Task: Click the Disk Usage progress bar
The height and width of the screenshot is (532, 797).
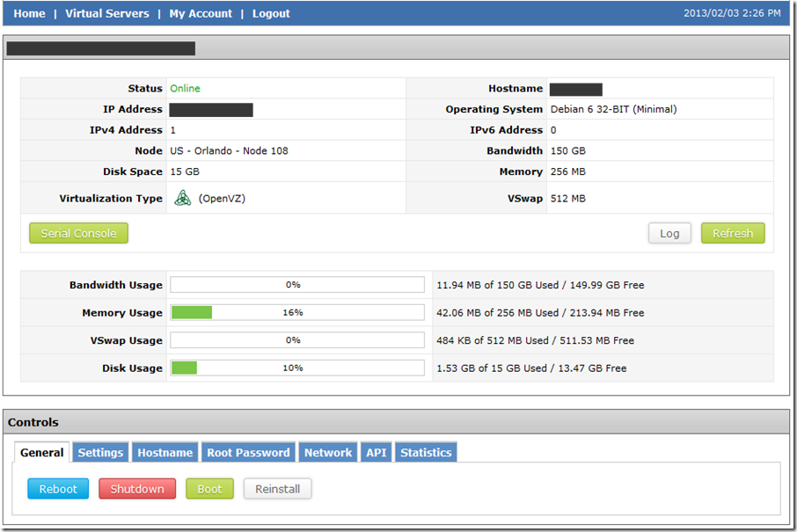Action: coord(297,368)
